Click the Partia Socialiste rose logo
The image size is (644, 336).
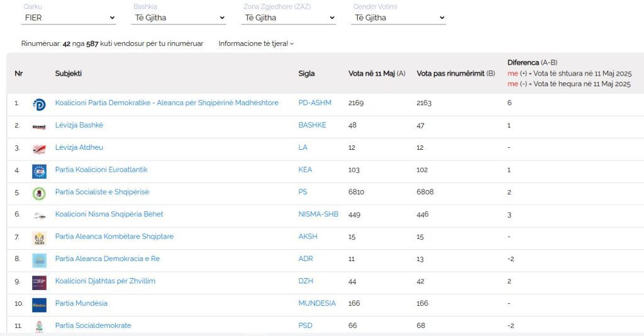tap(39, 193)
